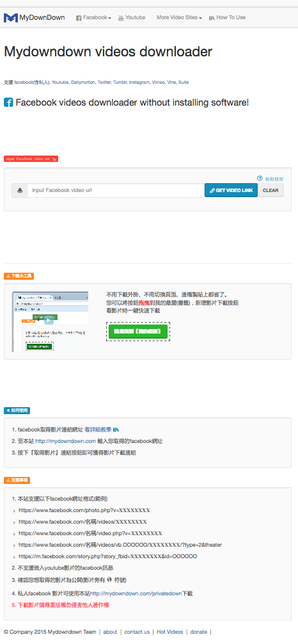
Task: Click the green bookmarklet drag button
Action: tap(138, 331)
